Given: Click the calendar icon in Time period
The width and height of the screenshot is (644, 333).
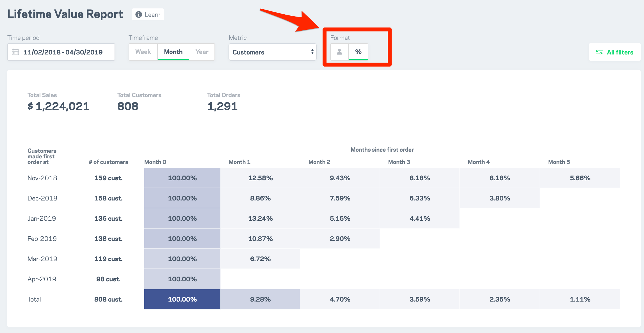Looking at the screenshot, I should tap(15, 52).
